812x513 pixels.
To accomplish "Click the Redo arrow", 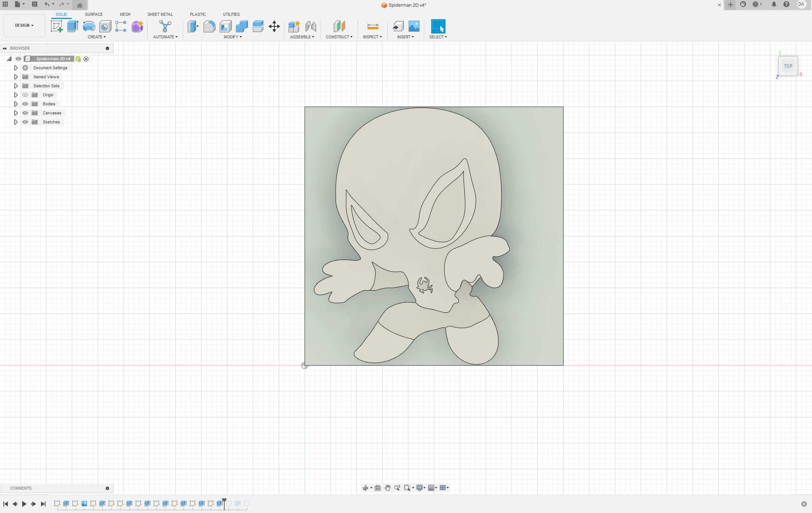I will (62, 4).
